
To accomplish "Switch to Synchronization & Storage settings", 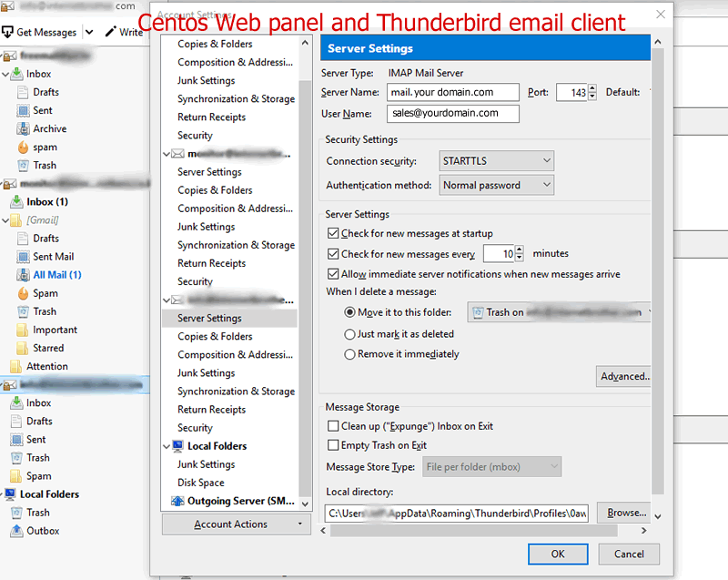I will 236,391.
